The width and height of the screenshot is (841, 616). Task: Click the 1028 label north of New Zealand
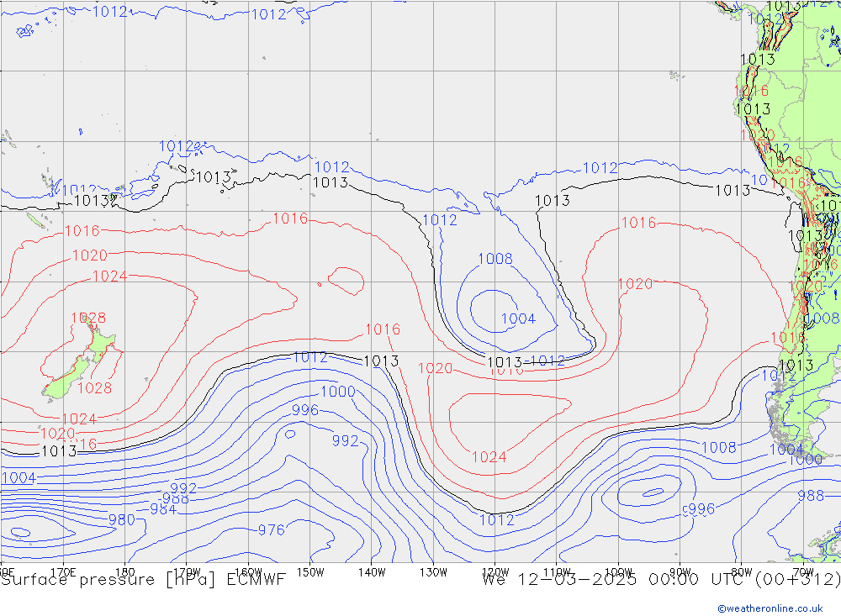(88, 318)
